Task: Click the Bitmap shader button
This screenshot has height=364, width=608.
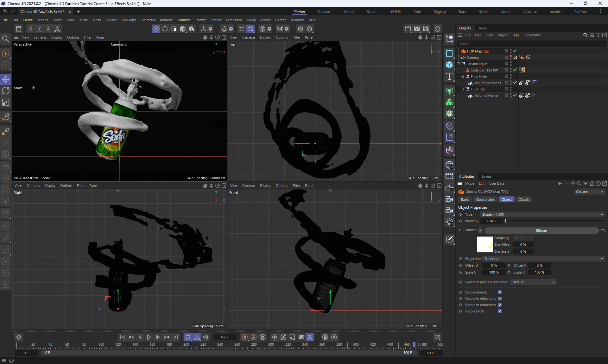Action: 541,231
